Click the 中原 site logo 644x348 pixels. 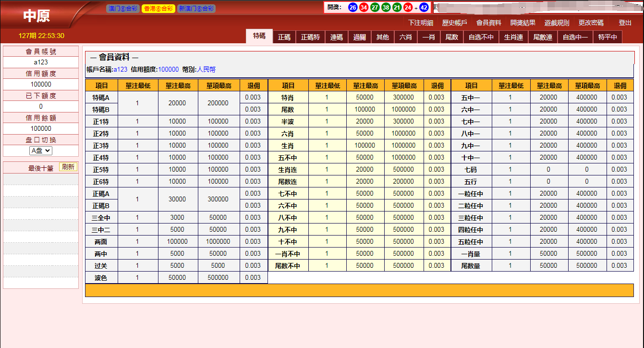36,15
